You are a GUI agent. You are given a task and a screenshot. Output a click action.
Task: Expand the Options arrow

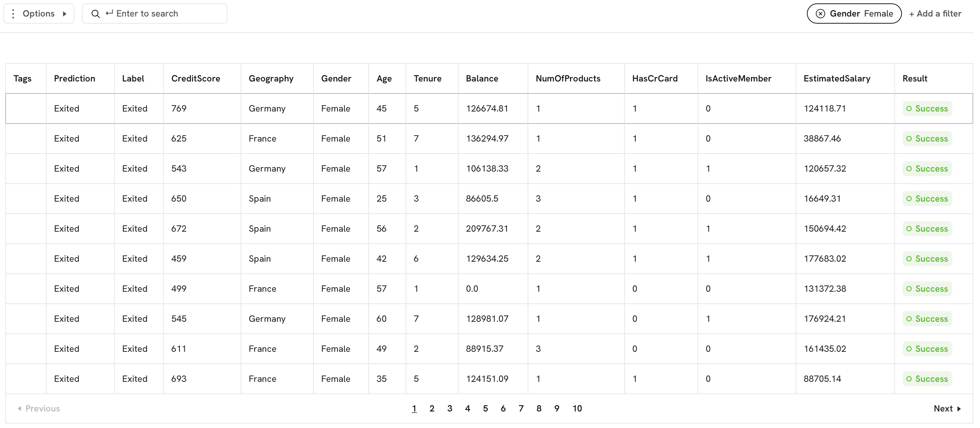point(65,14)
